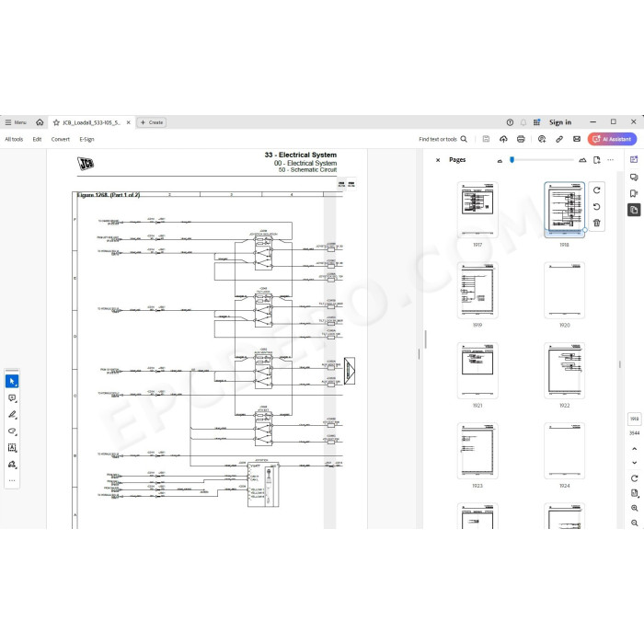Select blank page thumbnail 1920
This screenshot has width=644, height=644.
tap(564, 291)
